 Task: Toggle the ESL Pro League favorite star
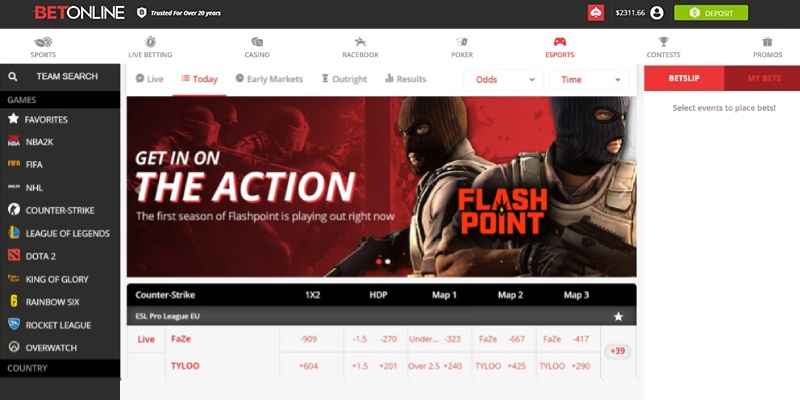click(618, 316)
